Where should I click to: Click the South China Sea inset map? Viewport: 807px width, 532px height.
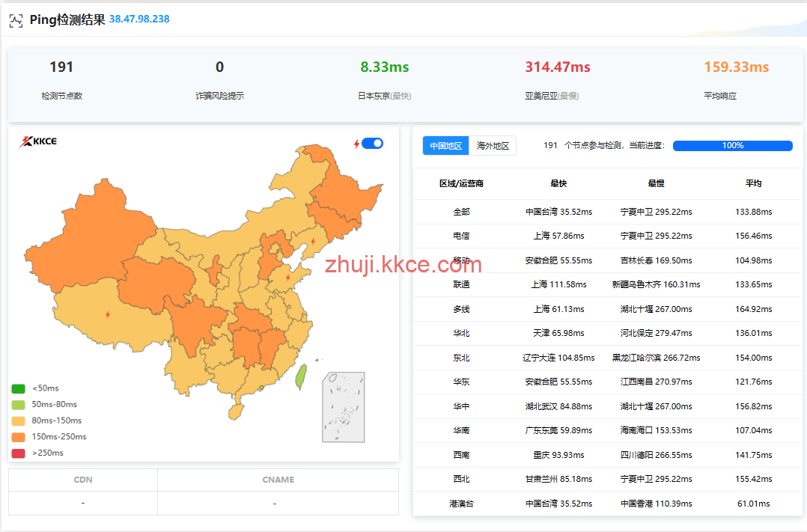(x=344, y=407)
